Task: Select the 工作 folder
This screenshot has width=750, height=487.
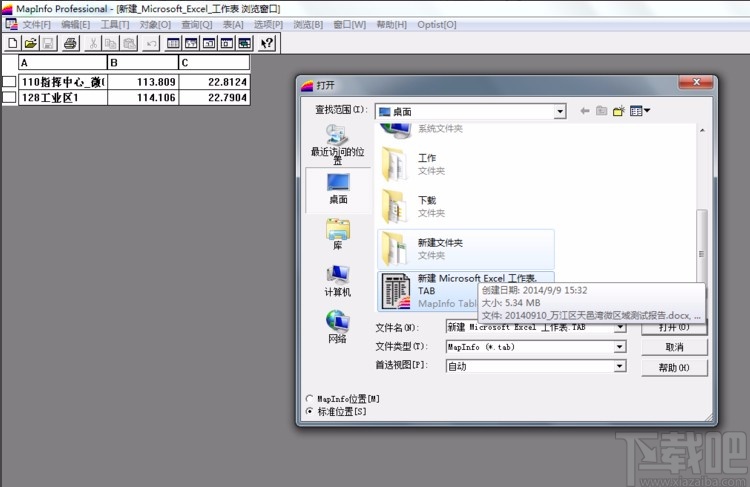Action: click(x=465, y=164)
